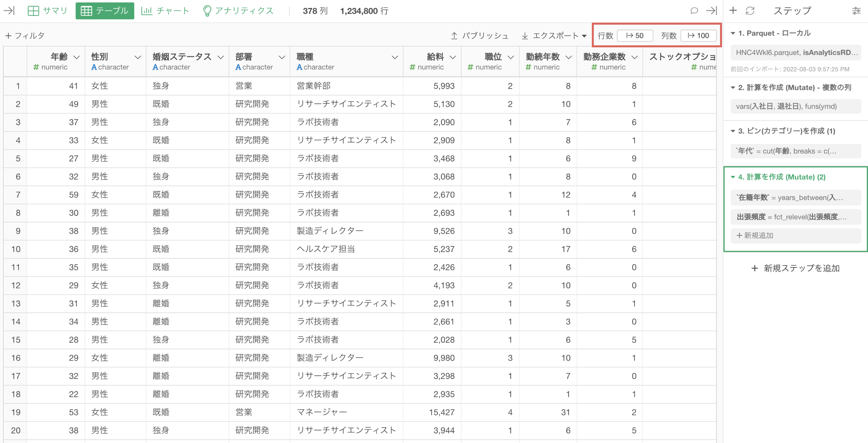Screen dimensions: 868x443
Task: Click 新規追加 in step 4
Action: [x=796, y=236]
